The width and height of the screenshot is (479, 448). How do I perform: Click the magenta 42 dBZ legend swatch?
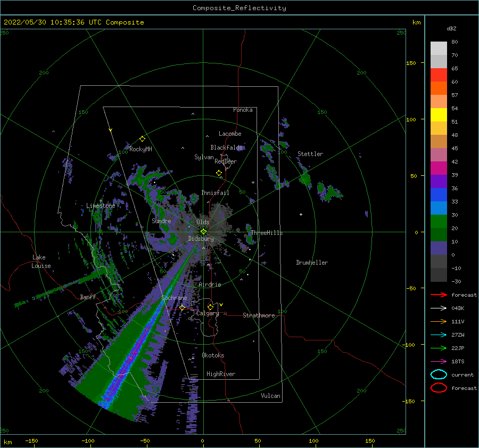tap(439, 168)
